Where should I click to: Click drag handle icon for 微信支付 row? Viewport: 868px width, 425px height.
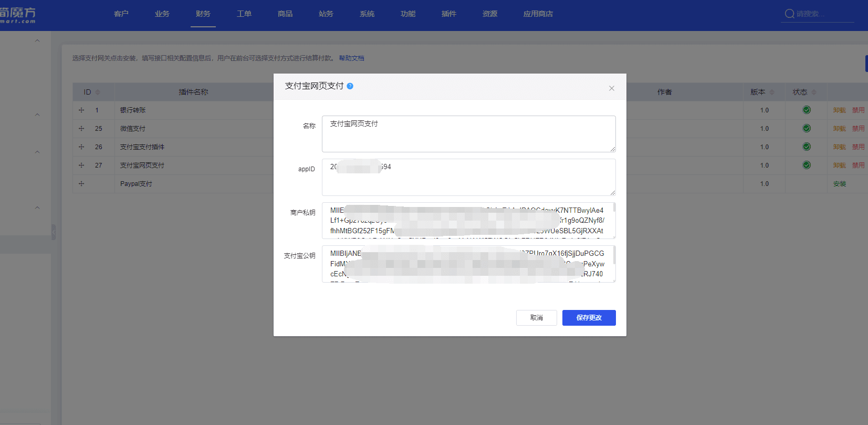pyautogui.click(x=81, y=129)
